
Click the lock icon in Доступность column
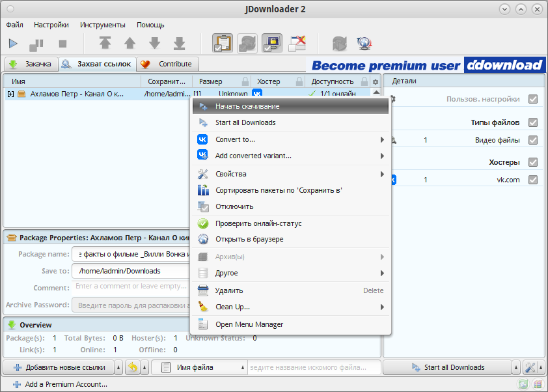click(364, 81)
